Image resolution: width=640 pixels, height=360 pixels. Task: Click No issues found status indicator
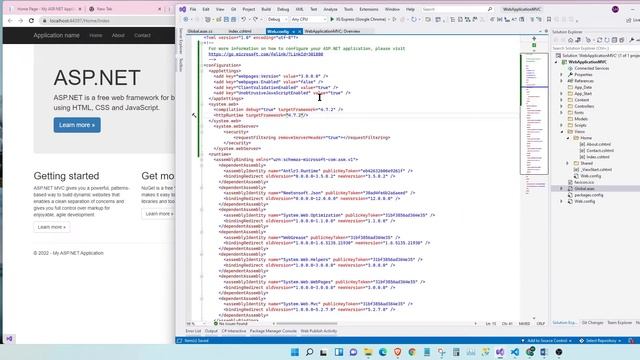231,324
